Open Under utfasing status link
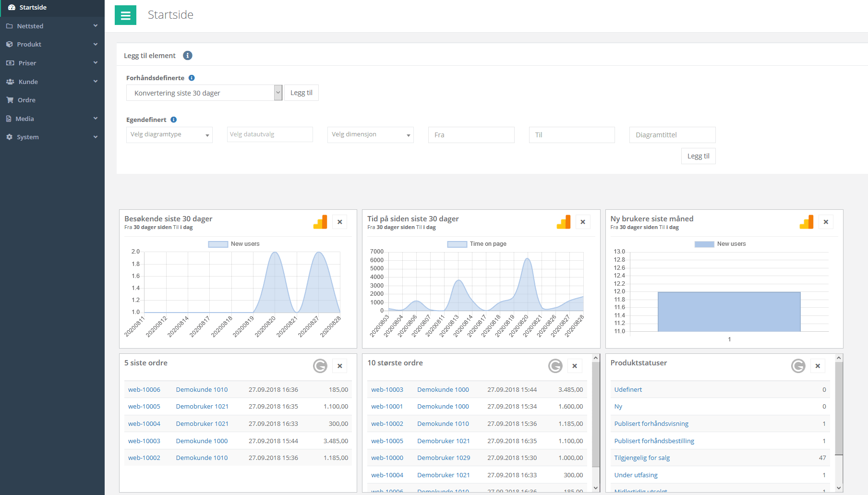868x495 pixels. point(636,475)
